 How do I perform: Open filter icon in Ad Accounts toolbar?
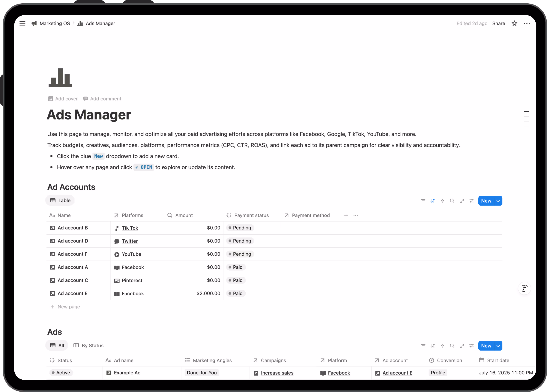423,201
